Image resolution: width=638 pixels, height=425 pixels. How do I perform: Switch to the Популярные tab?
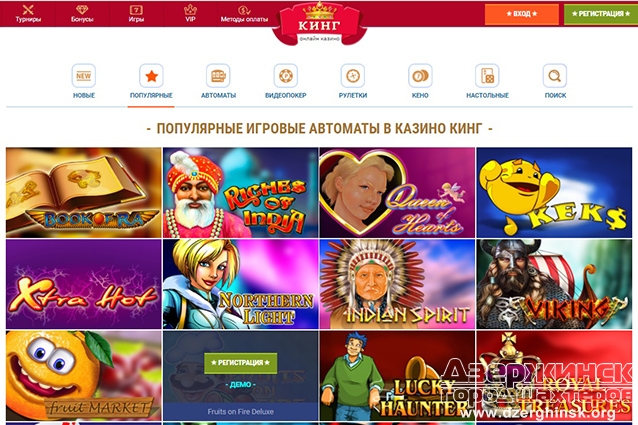151,85
